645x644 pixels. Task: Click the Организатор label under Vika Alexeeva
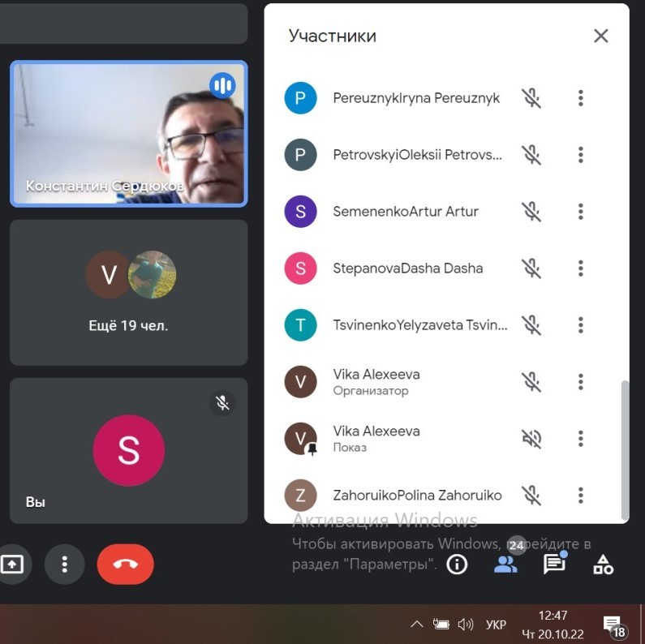(x=371, y=391)
